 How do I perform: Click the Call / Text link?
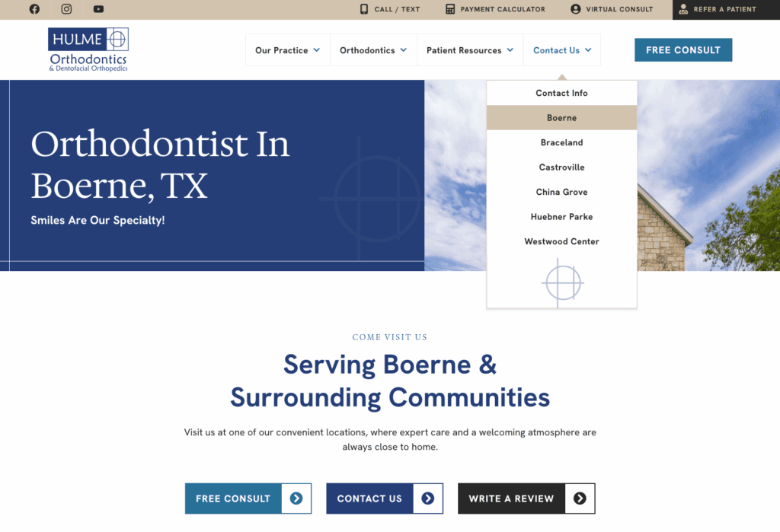click(x=390, y=9)
